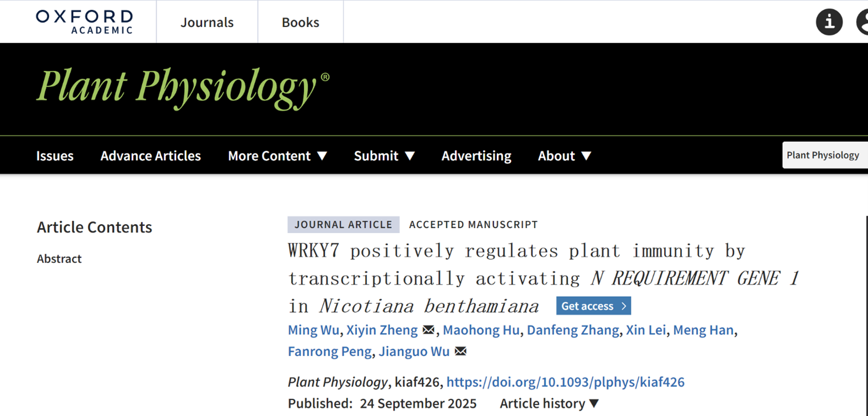868x416 pixels.
Task: Click envelope icon next to Xiyin Zheng
Action: coord(428,330)
